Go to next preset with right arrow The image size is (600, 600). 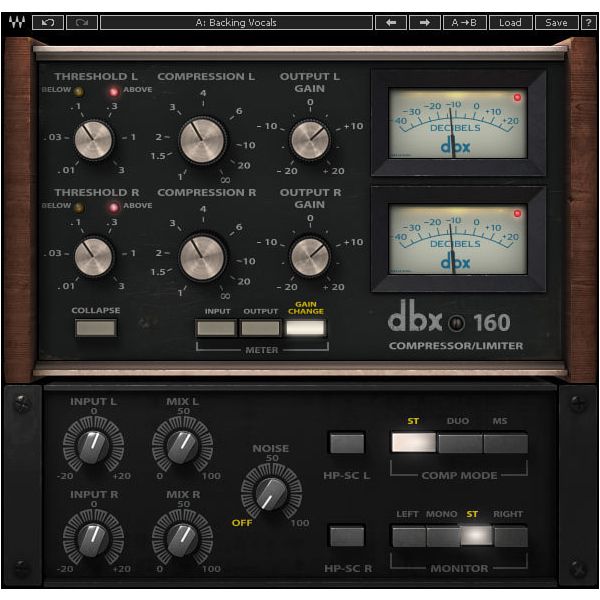[x=424, y=22]
